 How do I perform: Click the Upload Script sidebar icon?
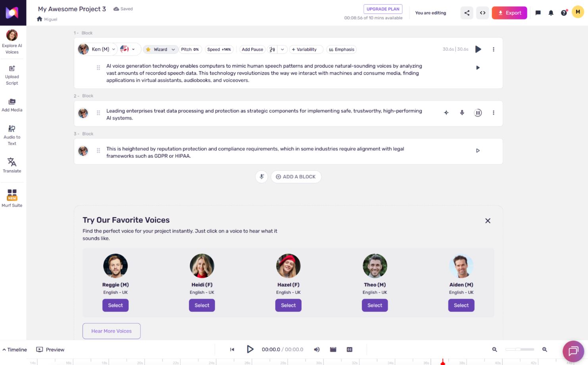pos(12,75)
